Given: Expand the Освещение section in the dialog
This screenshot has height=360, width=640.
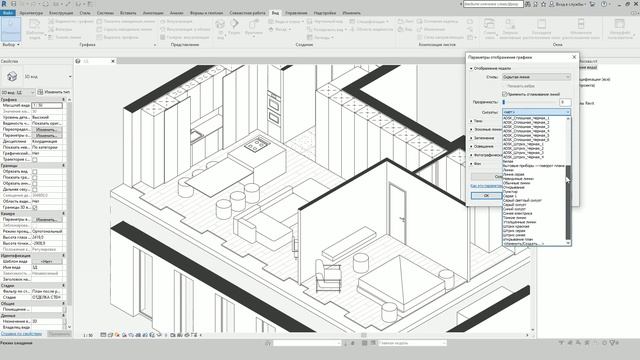Looking at the screenshot, I should point(471,147).
